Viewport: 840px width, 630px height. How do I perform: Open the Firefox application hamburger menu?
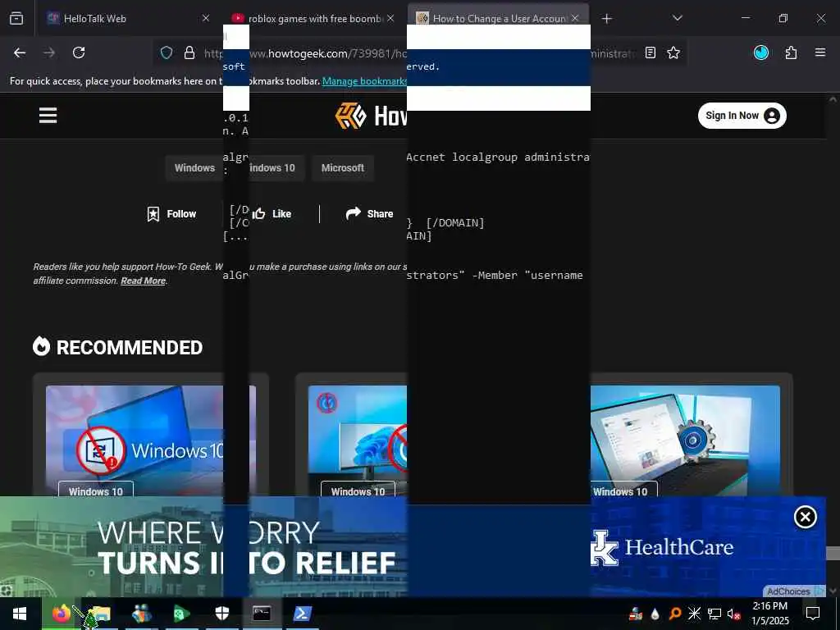pos(819,52)
